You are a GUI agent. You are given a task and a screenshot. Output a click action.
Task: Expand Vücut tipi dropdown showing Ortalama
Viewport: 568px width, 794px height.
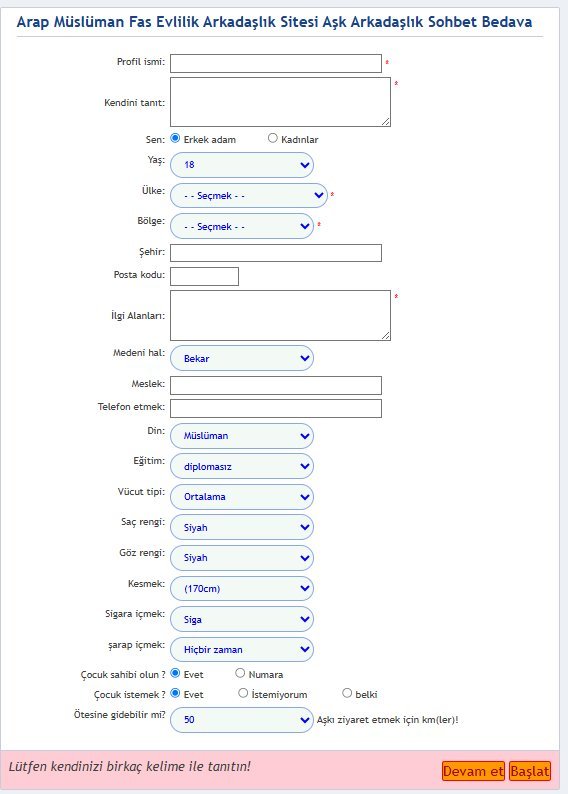click(242, 497)
